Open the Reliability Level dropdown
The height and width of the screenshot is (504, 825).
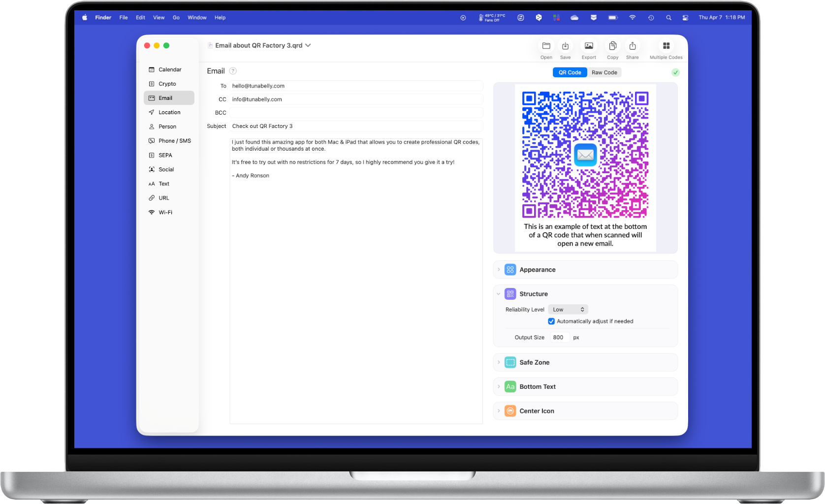(x=568, y=309)
